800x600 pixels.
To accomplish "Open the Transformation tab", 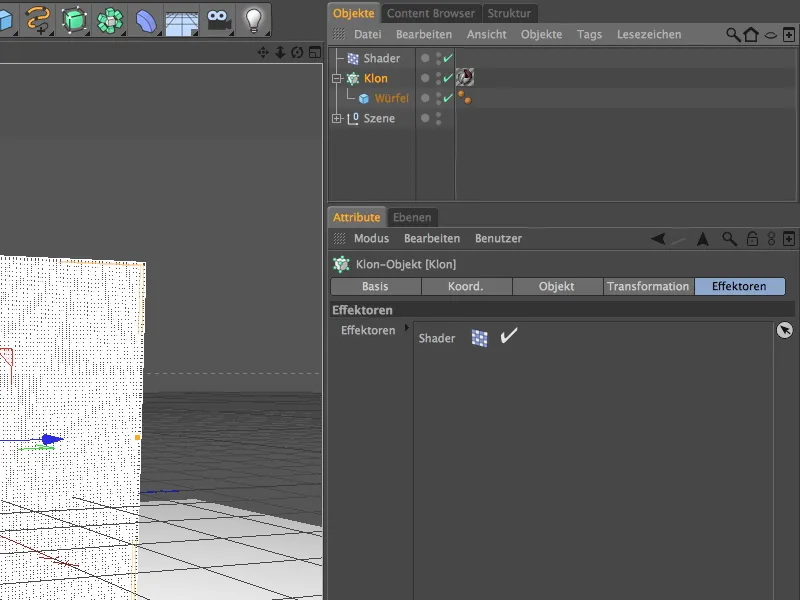I will [648, 286].
